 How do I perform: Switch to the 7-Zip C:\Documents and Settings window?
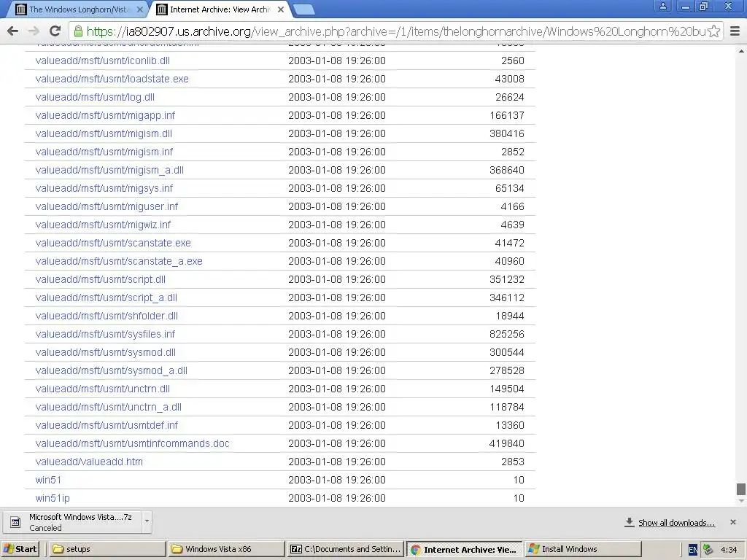(346, 549)
